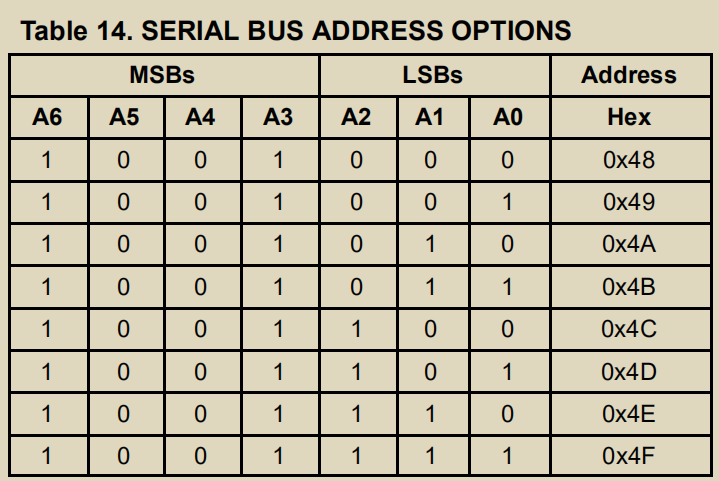Click the A6 column header
Viewport: 719px width, 481px height.
pyautogui.click(x=49, y=117)
